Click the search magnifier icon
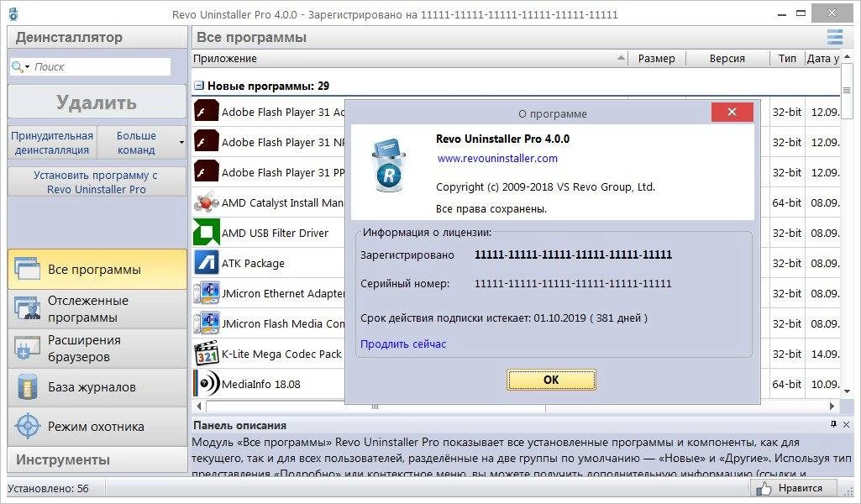This screenshot has height=504, width=861. coord(18,66)
